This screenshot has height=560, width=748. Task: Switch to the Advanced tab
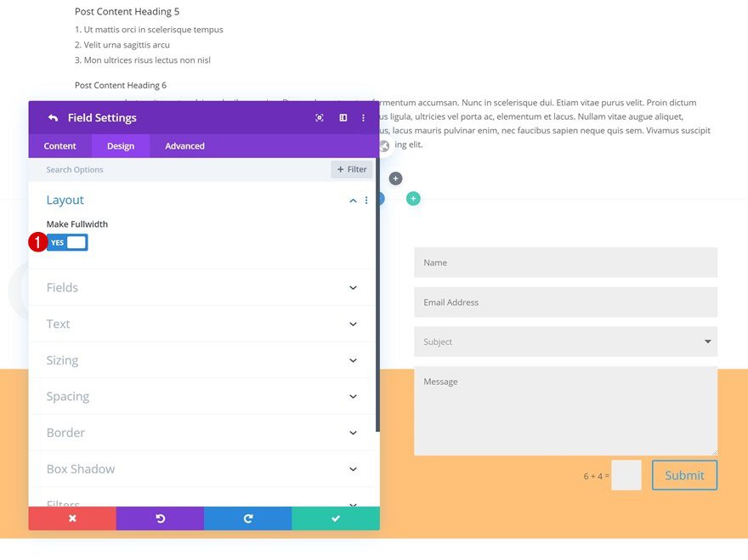point(184,145)
